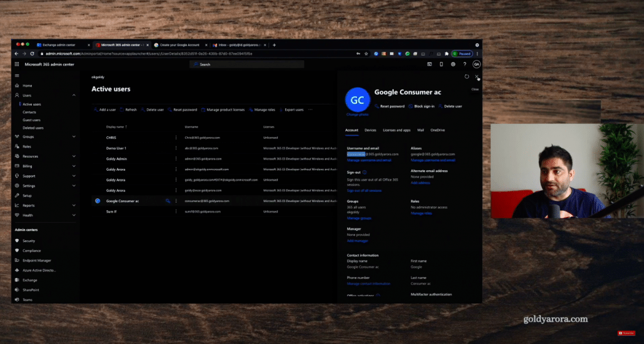Open Deleted users in the sidebar
Screen dimensions: 644x344
(33, 128)
